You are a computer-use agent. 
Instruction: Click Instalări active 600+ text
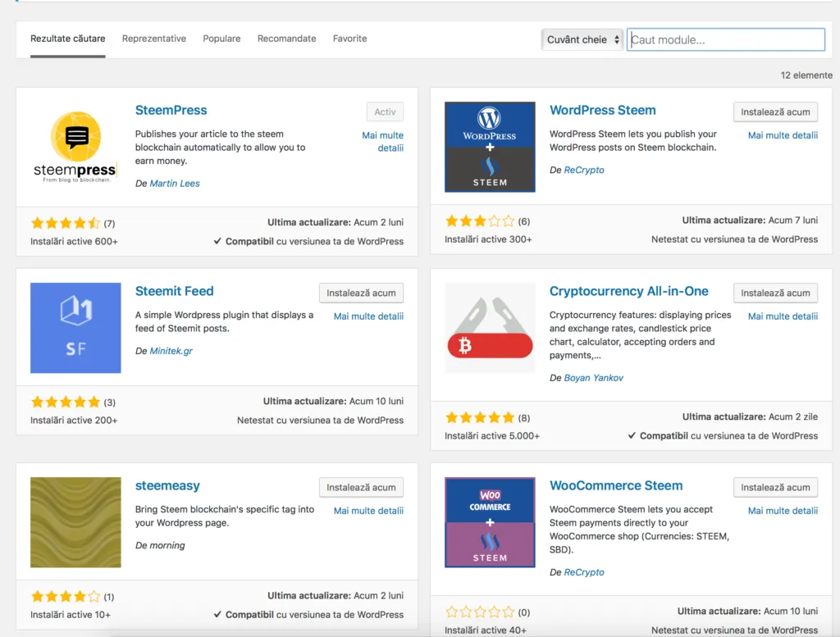tap(74, 241)
